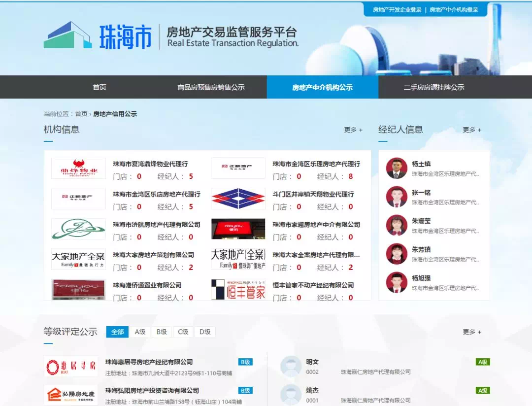This screenshot has width=532, height=406.
Task: Click the placeholder avatar for 明文
Action: [x=291, y=366]
